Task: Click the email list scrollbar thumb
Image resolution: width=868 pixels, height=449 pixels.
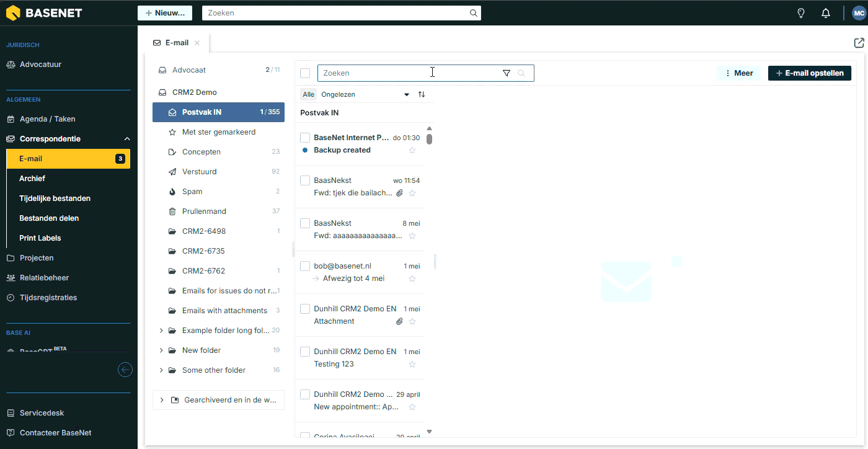Action: (429, 139)
